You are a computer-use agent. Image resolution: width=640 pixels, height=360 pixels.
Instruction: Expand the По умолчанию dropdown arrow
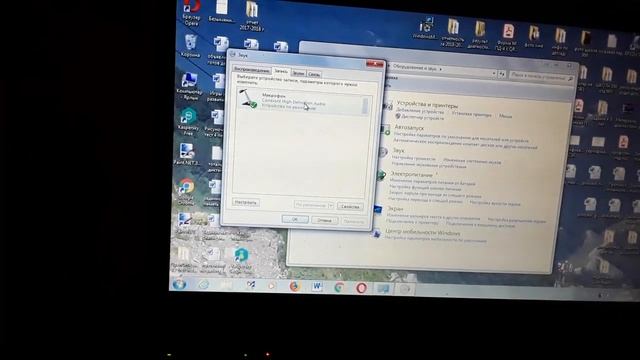[x=330, y=205]
